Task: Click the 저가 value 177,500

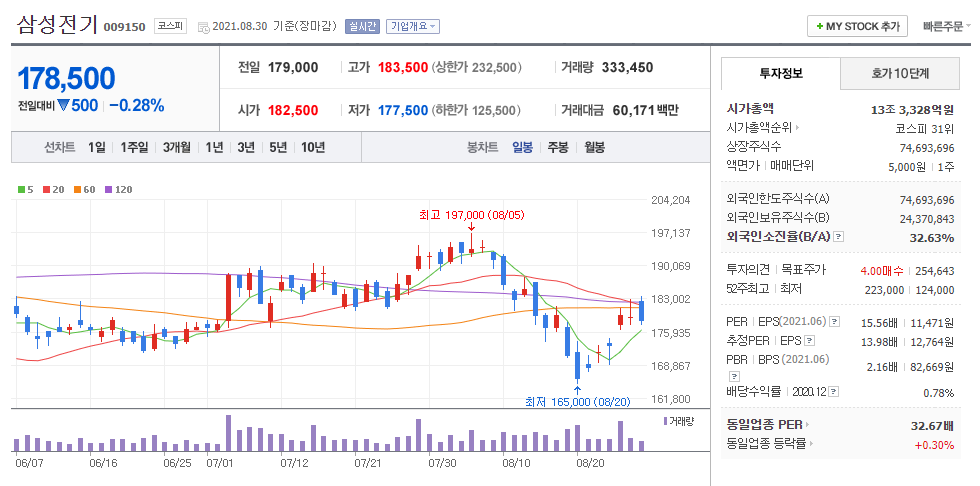Action: (x=402, y=111)
